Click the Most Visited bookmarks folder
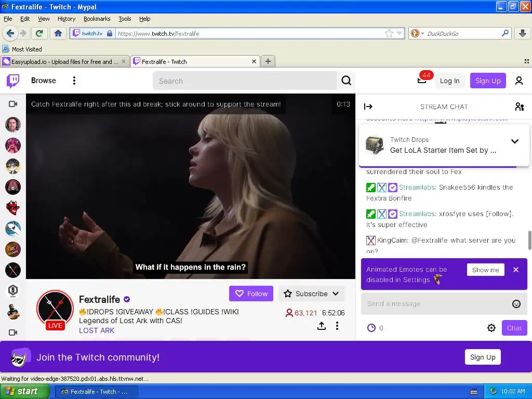Viewport: 532px width, 399px height. tap(22, 49)
